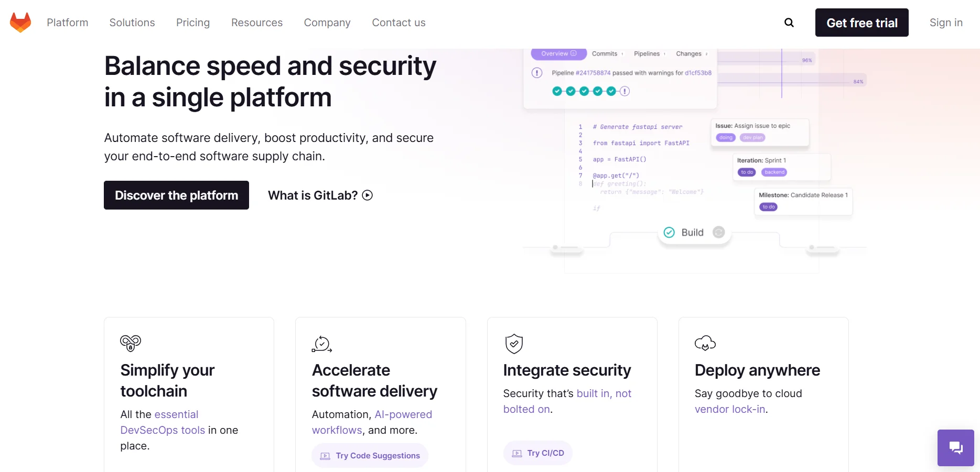This screenshot has width=980, height=472.
Task: Follow the AI-powered workflows link
Action: tap(372, 422)
